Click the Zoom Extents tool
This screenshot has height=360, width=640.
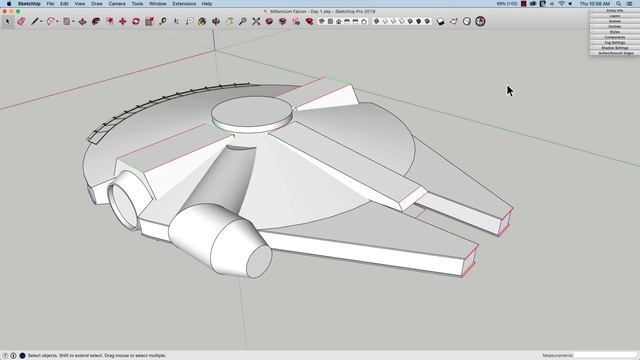(256, 21)
